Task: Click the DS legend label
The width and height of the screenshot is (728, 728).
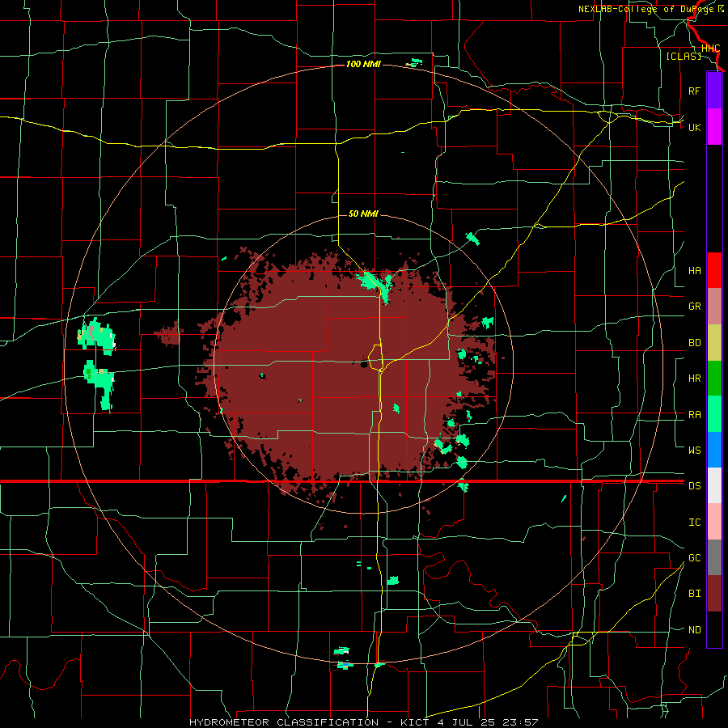Action: click(694, 486)
